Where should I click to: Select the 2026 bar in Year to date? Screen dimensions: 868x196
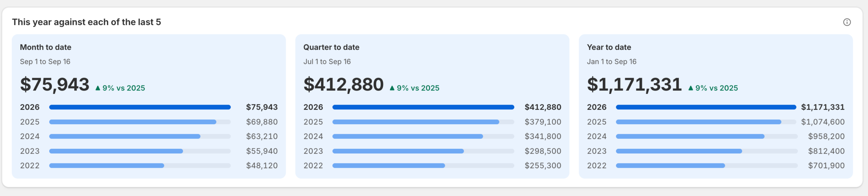(x=706, y=107)
